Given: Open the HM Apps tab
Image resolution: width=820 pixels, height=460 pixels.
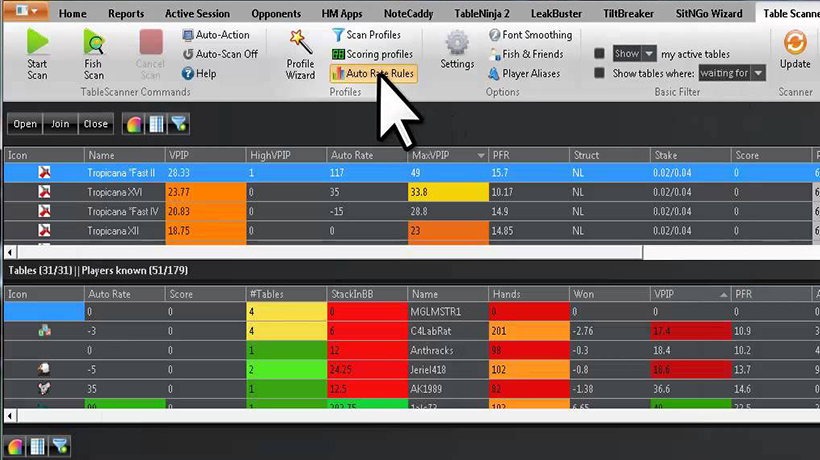Looking at the screenshot, I should (342, 14).
